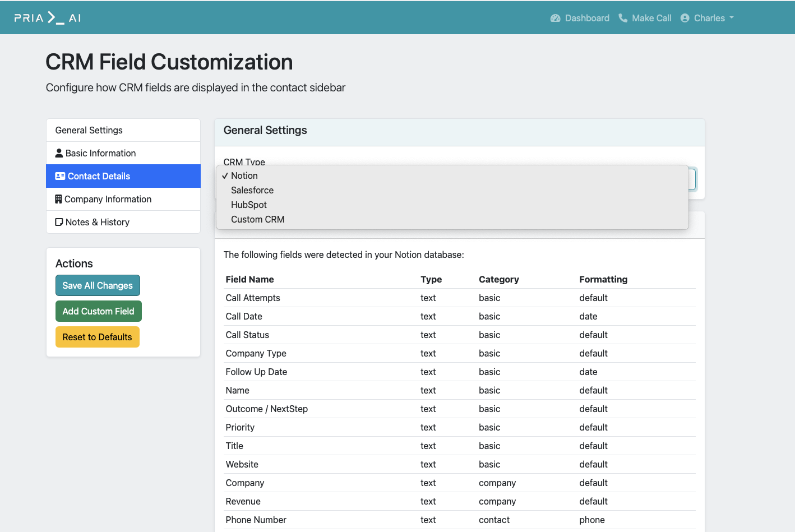Click the Pria AI logo

click(x=48, y=18)
